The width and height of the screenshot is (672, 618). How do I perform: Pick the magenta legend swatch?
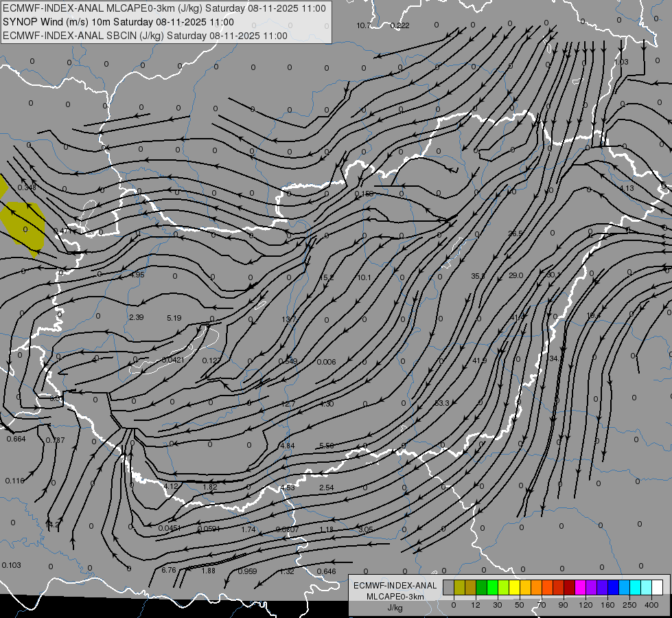[581, 587]
